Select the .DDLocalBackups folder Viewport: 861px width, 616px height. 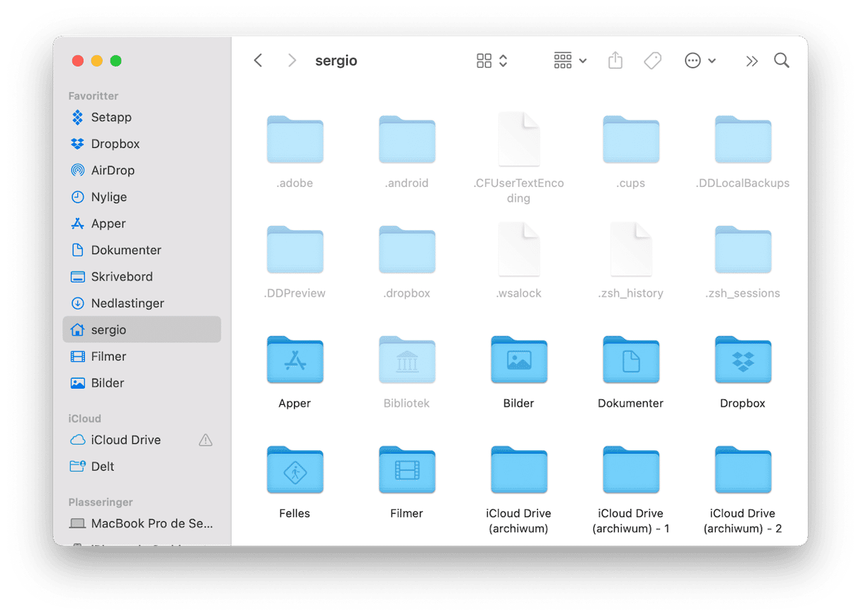[743, 139]
